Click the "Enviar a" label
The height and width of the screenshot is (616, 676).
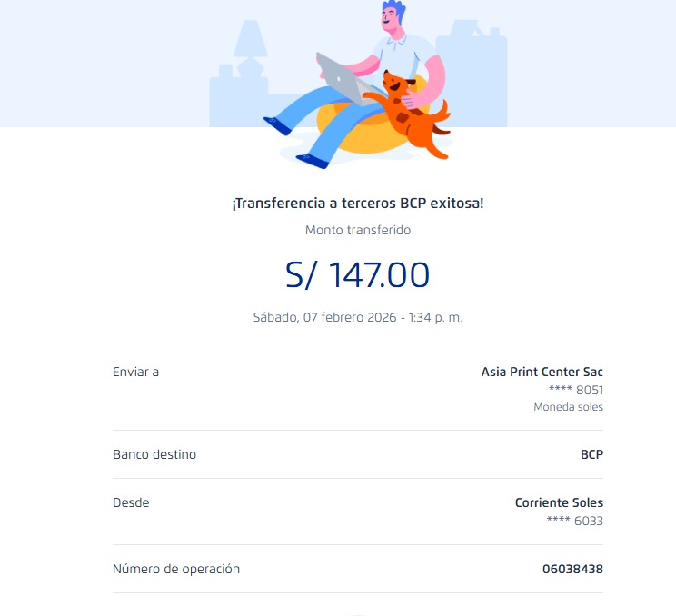point(136,372)
